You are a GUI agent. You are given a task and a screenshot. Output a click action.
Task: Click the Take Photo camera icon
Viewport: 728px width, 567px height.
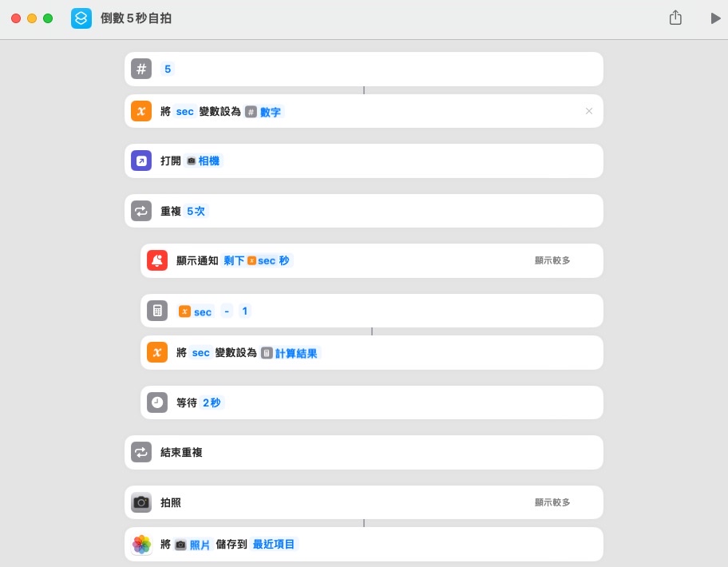coord(141,502)
